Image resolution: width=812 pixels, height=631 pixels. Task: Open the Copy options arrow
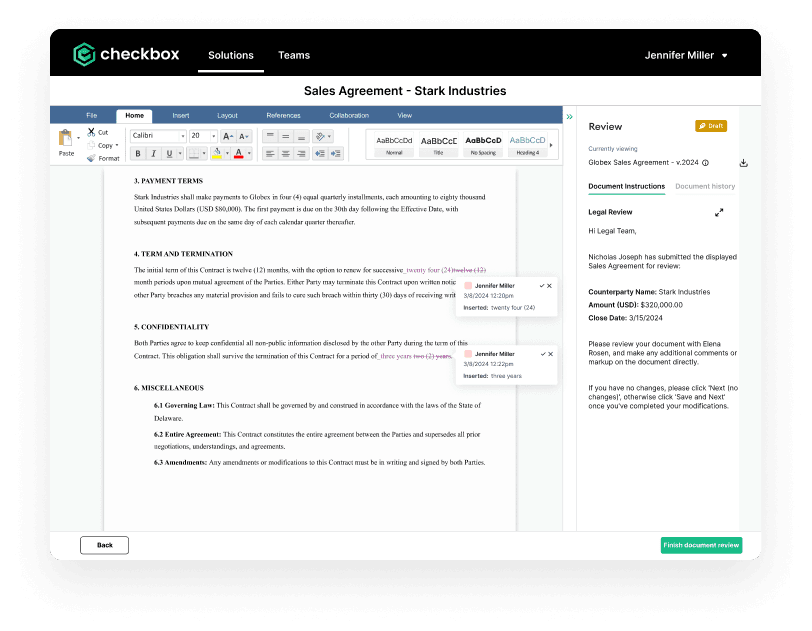click(117, 146)
